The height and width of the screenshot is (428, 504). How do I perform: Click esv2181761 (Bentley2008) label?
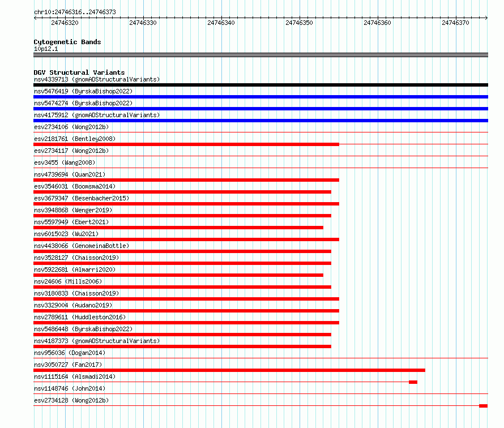75,139
